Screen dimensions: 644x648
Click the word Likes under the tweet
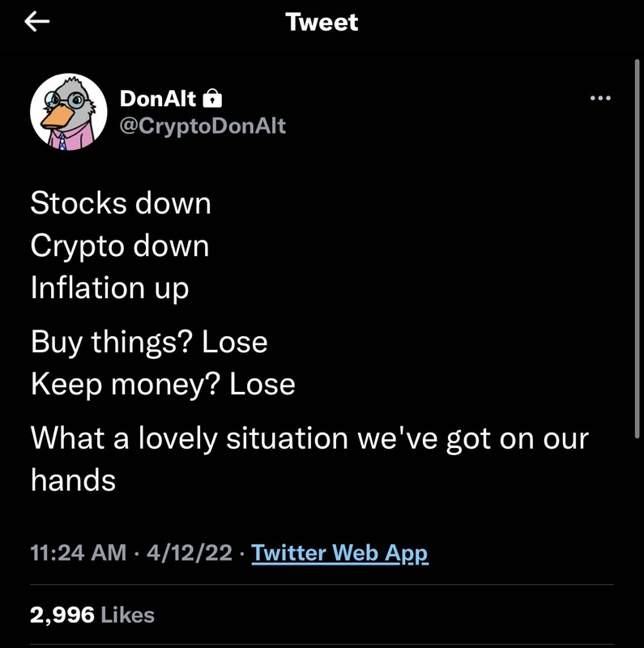127,615
